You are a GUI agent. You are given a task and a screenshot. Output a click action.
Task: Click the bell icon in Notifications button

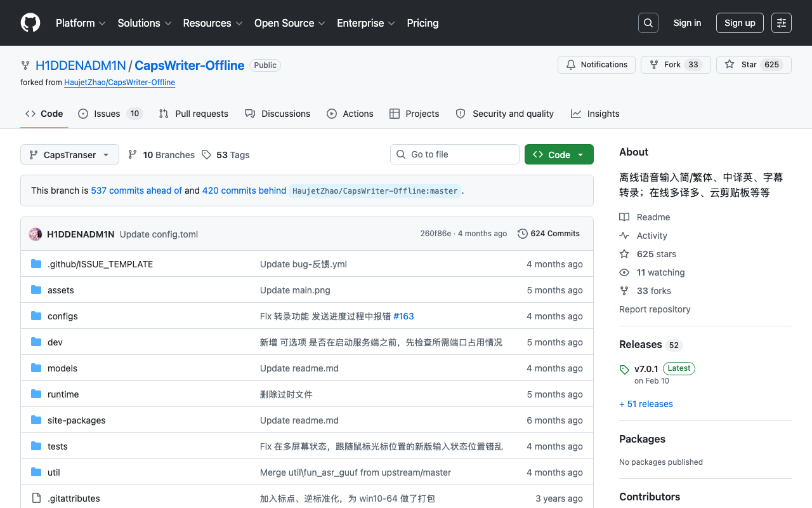pyautogui.click(x=571, y=65)
